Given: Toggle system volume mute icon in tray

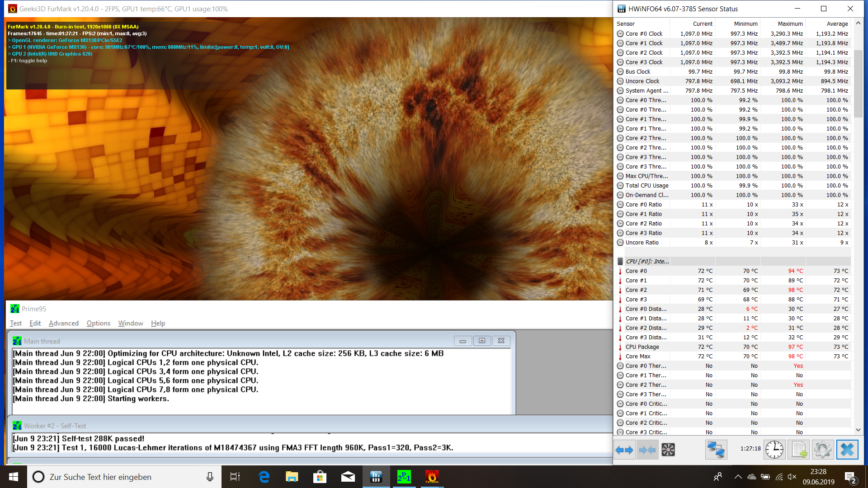Looking at the screenshot, I should click(x=792, y=477).
